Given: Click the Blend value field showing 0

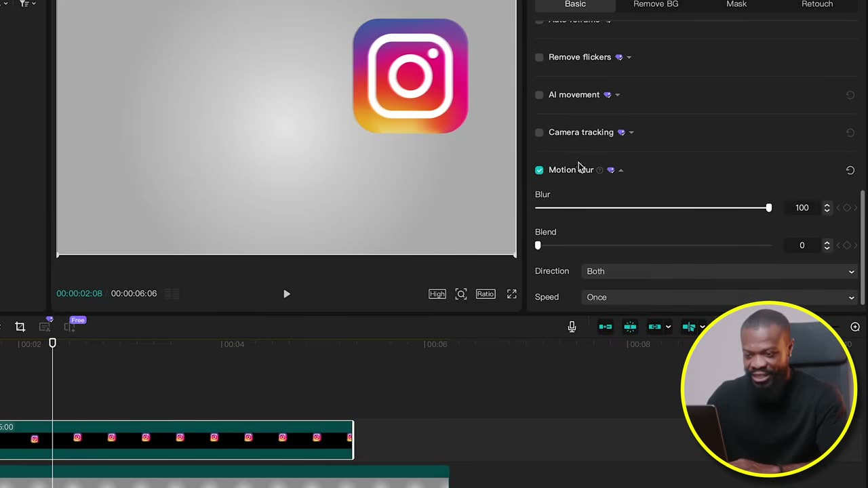Looking at the screenshot, I should (802, 245).
